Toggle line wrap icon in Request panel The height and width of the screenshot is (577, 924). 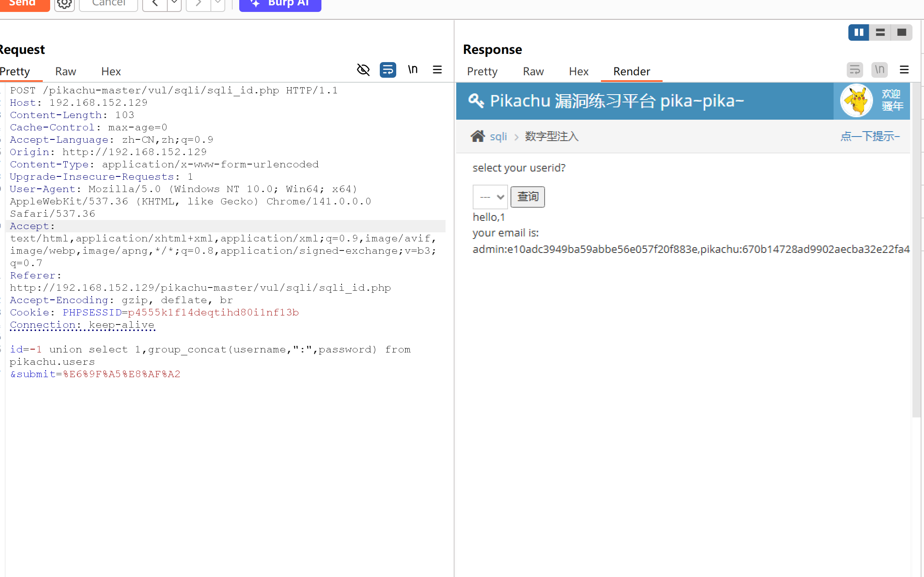(388, 70)
